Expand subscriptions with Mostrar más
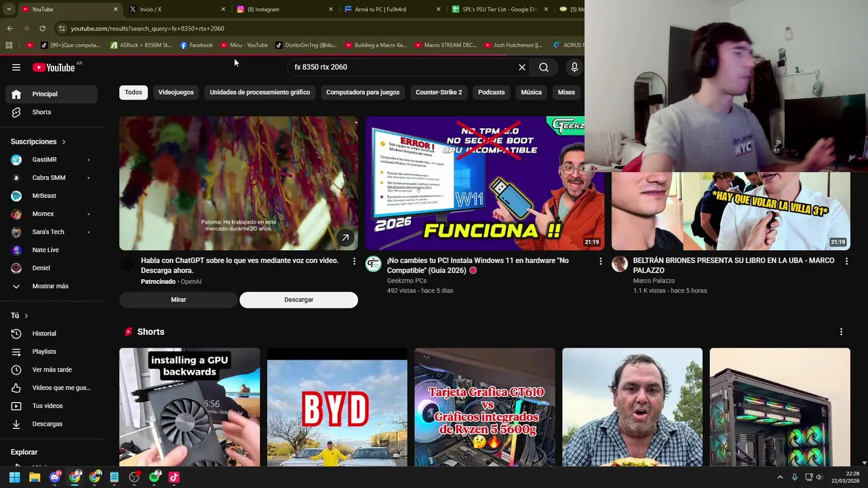The image size is (868, 488). pyautogui.click(x=52, y=286)
